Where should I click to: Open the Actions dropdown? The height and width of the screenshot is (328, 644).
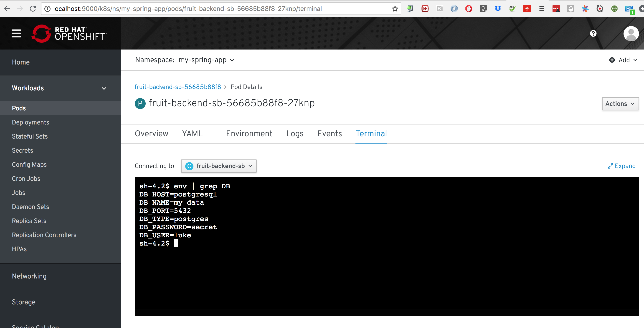[620, 104]
